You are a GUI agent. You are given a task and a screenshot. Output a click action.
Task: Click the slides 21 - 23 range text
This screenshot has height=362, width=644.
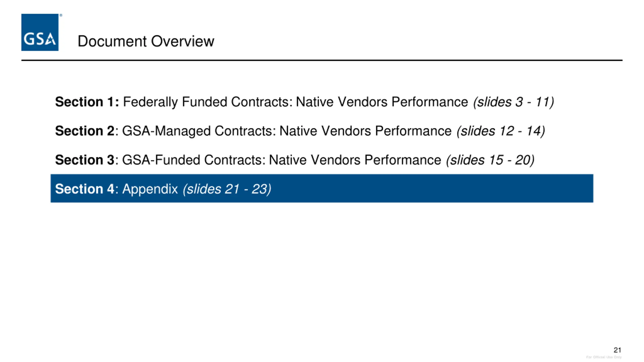(227, 189)
